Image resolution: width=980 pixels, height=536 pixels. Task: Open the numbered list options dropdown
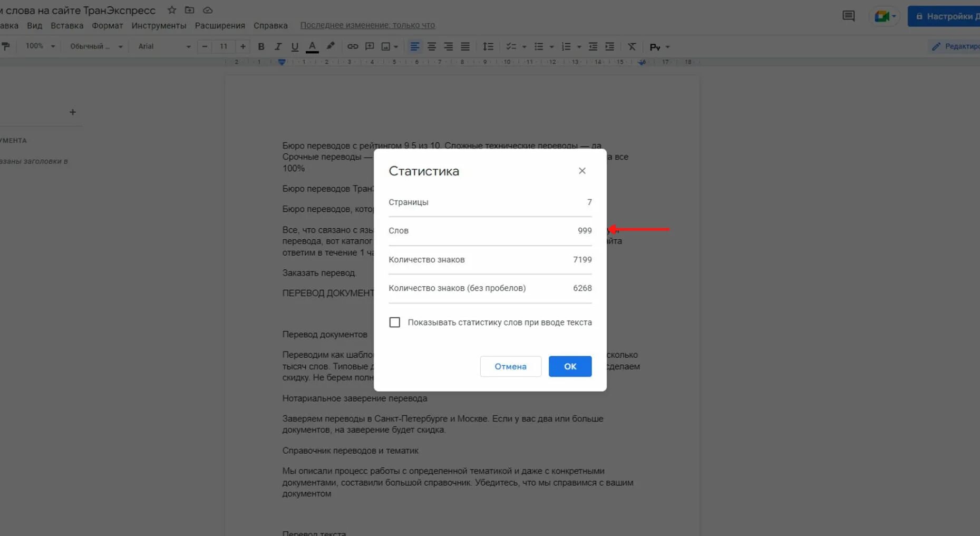coord(578,46)
